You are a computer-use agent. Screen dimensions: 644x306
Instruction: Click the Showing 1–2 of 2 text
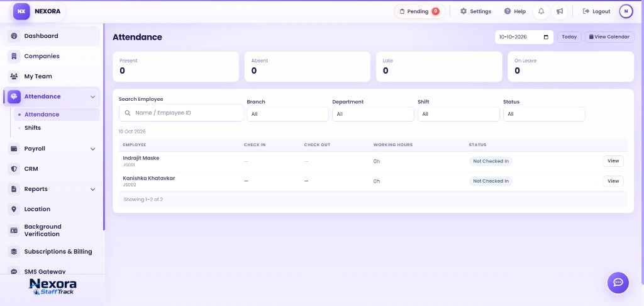(x=143, y=200)
